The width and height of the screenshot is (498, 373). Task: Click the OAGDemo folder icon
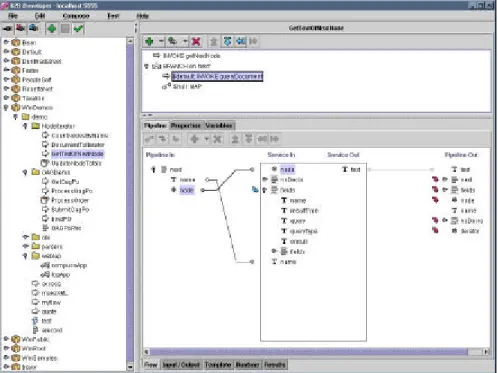36,172
